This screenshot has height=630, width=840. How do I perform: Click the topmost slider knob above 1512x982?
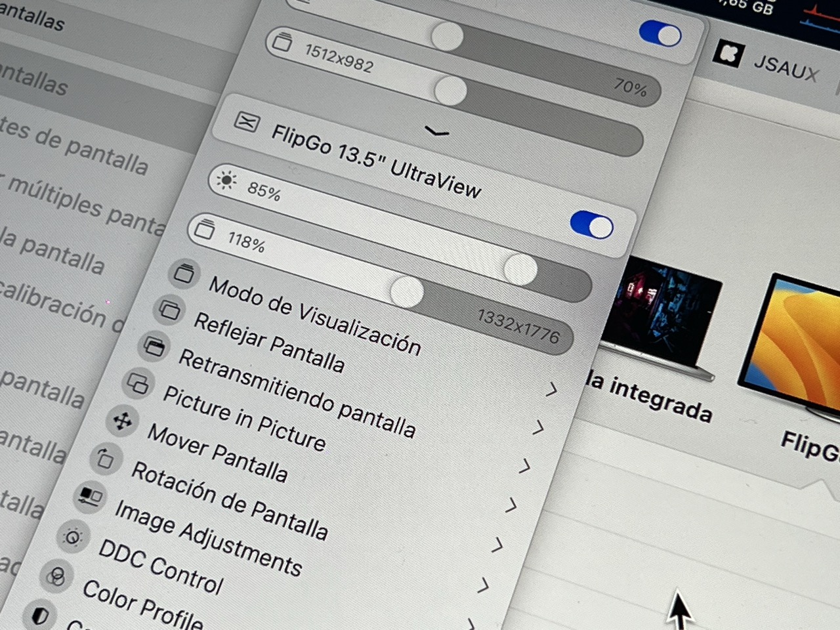[447, 35]
